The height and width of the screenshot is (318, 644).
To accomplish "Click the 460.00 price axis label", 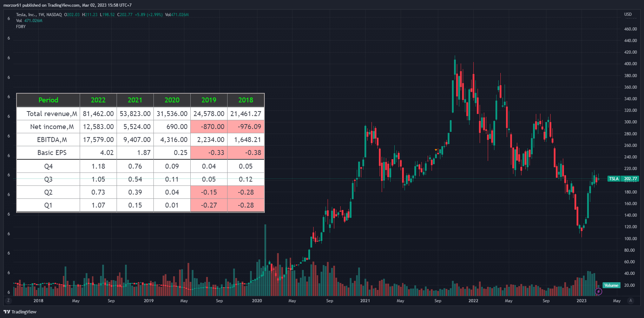I will point(630,29).
